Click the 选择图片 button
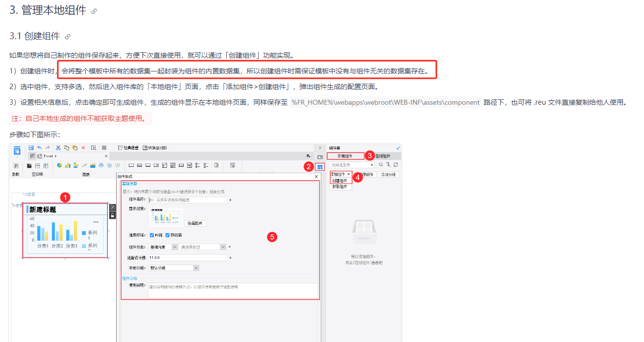This screenshot has width=644, height=342. [x=195, y=223]
